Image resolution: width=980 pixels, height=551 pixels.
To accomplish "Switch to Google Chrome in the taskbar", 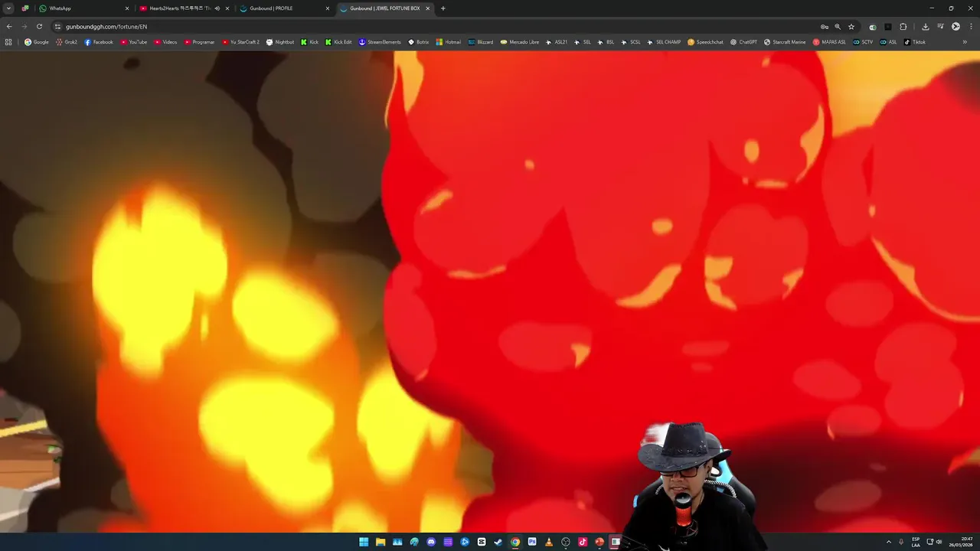I will (515, 542).
